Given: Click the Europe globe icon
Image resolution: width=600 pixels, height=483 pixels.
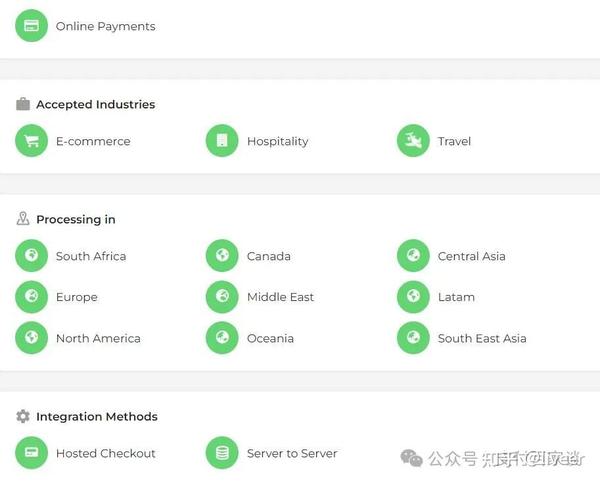Looking at the screenshot, I should pyautogui.click(x=31, y=297).
